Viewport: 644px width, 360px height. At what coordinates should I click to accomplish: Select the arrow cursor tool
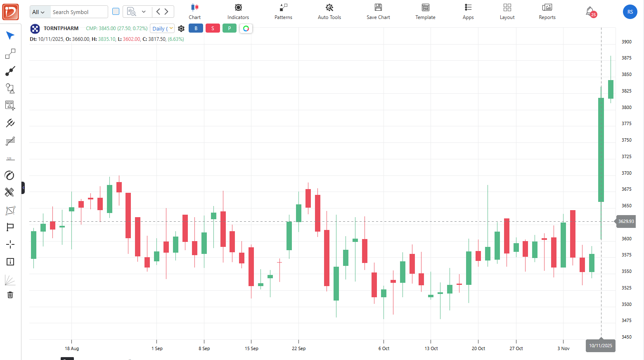pos(10,36)
